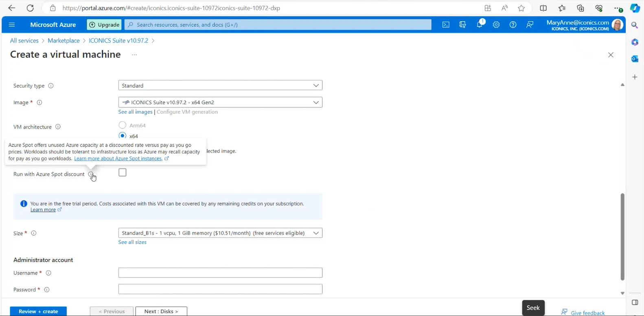Image resolution: width=644 pixels, height=316 pixels.
Task: Open portal settings gear icon
Action: (496, 25)
